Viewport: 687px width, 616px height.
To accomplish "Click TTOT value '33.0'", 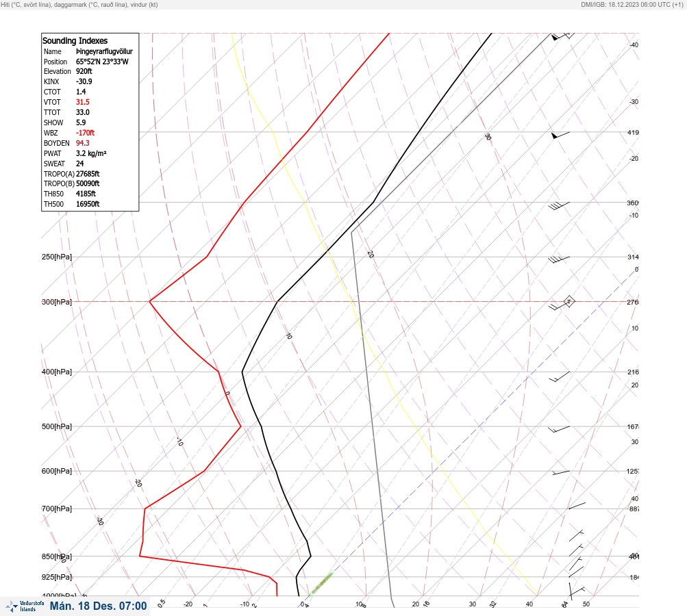I will [82, 112].
